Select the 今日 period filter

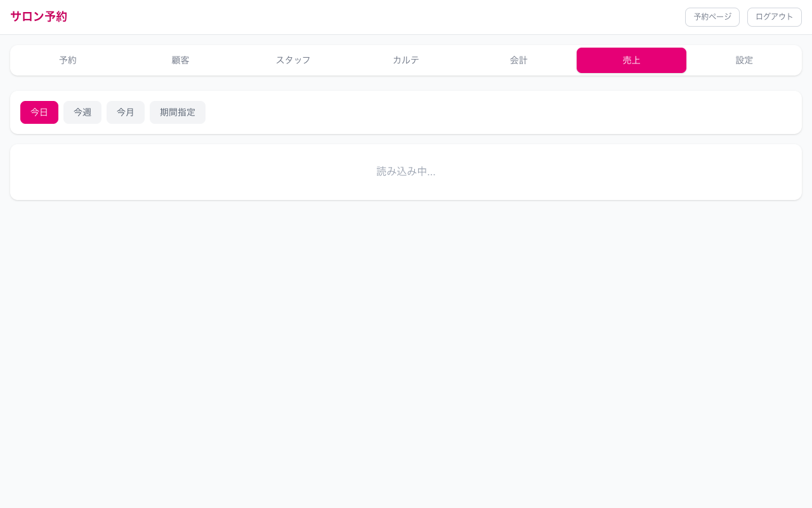click(39, 112)
